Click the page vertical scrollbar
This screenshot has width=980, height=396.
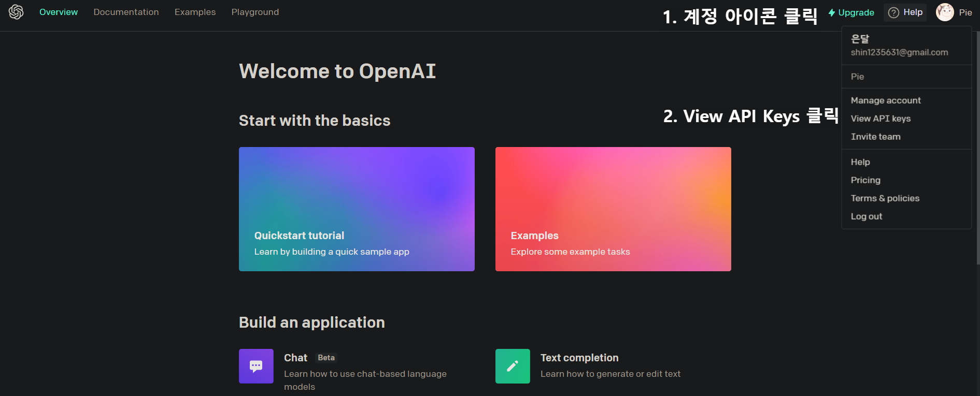point(978,148)
